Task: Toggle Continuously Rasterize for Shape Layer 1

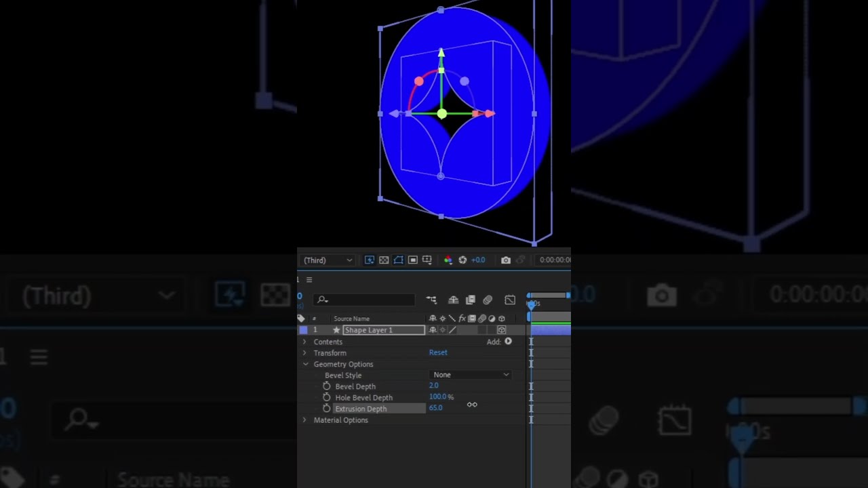Action: 443,330
